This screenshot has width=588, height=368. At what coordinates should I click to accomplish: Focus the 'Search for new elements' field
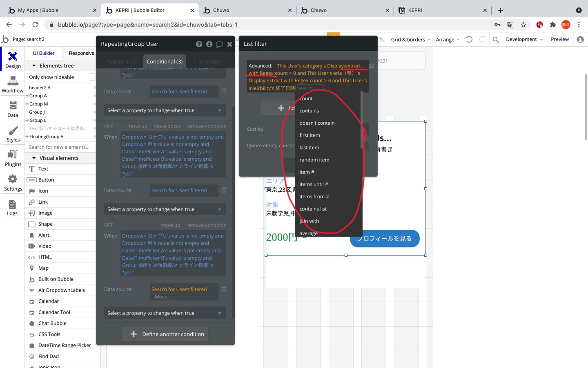60,147
